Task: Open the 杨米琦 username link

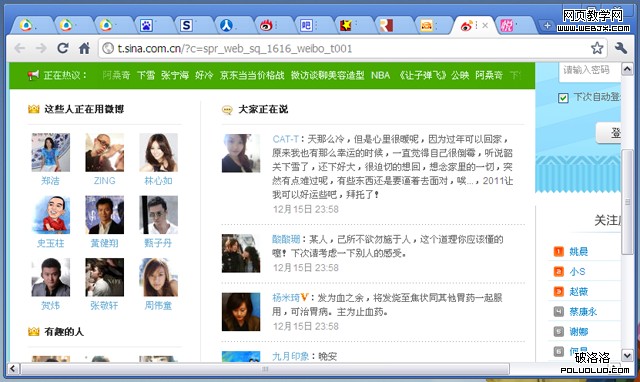Action: (286, 298)
